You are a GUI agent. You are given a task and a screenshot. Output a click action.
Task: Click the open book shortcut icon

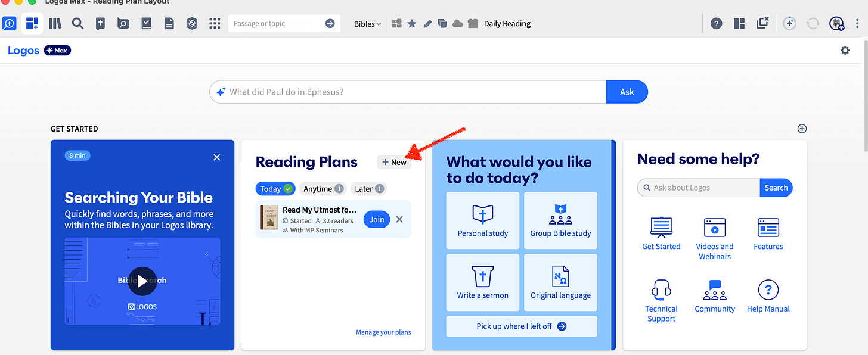tap(473, 24)
